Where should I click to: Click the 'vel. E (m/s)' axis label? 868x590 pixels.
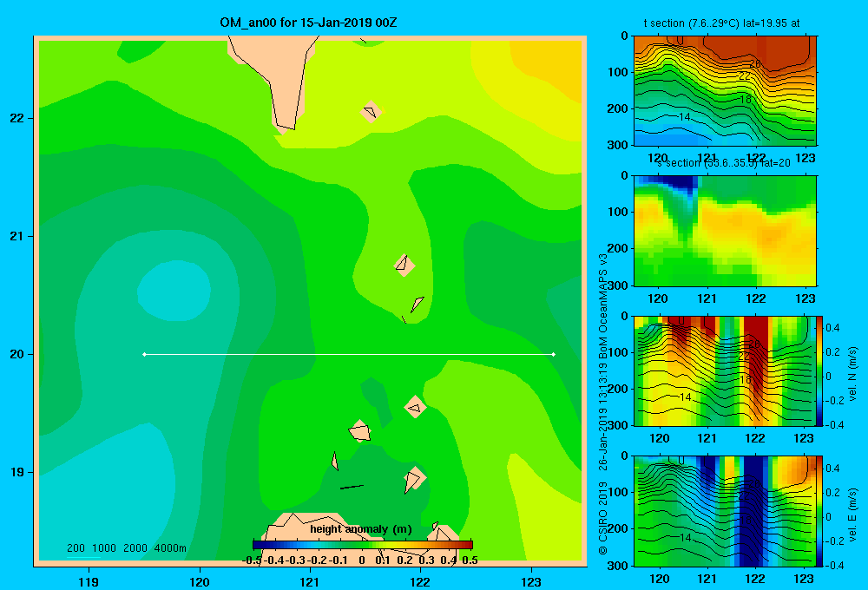tap(853, 515)
